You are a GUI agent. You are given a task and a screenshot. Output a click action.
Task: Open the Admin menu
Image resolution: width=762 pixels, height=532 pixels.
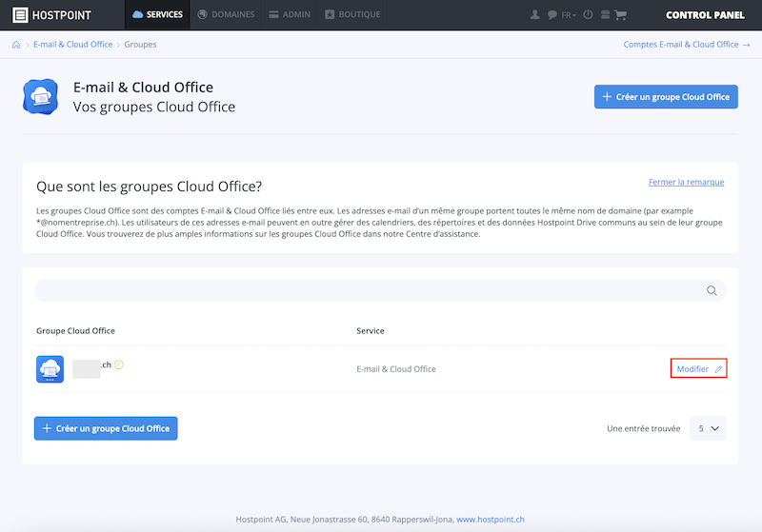(x=290, y=14)
